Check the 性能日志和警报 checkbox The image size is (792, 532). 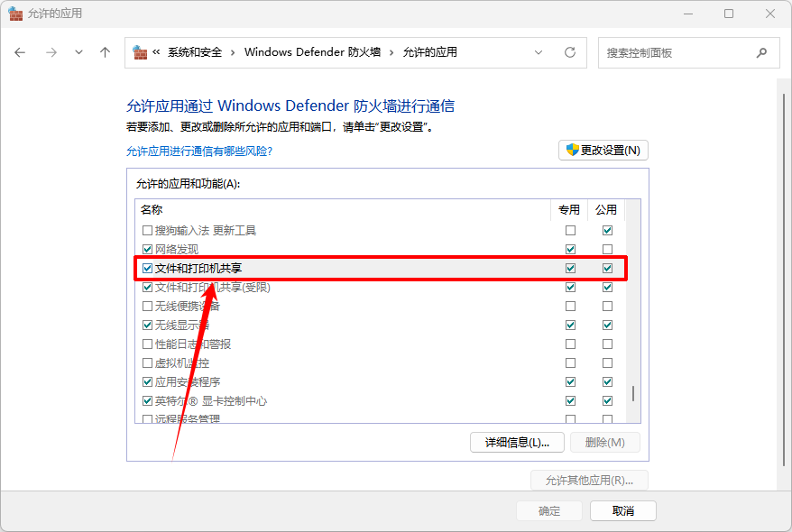click(148, 344)
